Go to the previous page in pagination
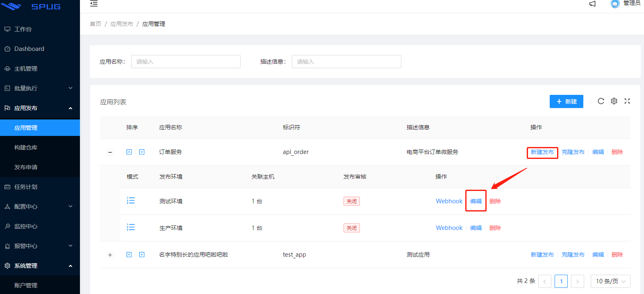The height and width of the screenshot is (294, 644). click(x=545, y=281)
